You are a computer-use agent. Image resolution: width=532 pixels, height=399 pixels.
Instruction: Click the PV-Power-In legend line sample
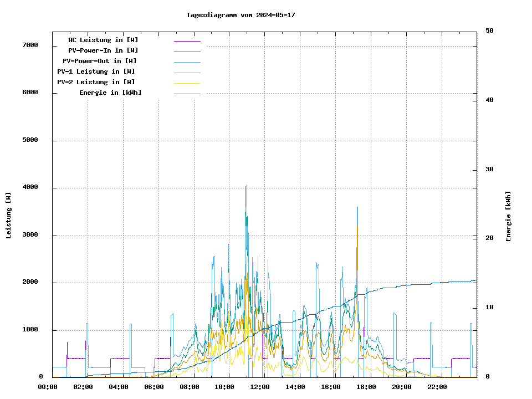click(187, 52)
